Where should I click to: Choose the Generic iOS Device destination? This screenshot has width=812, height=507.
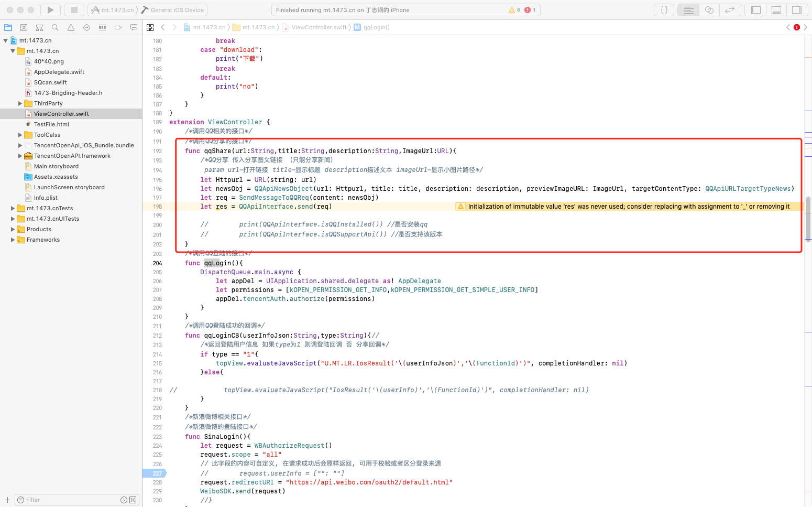[173, 10]
